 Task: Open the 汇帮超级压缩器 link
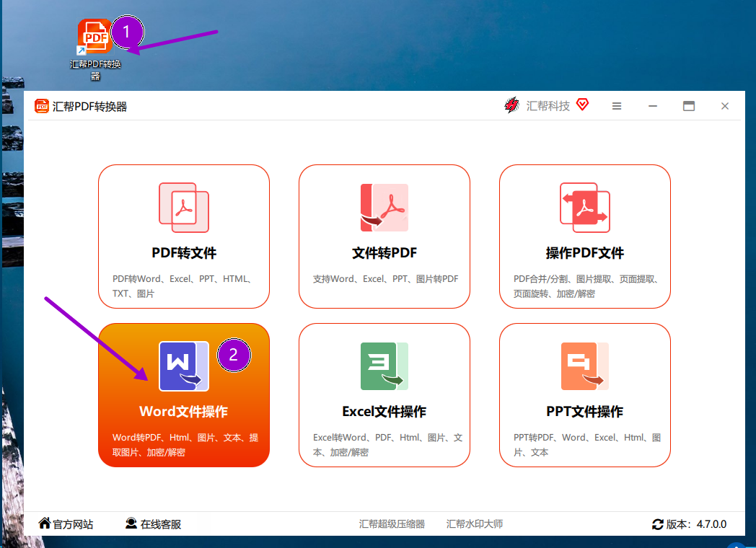click(392, 524)
